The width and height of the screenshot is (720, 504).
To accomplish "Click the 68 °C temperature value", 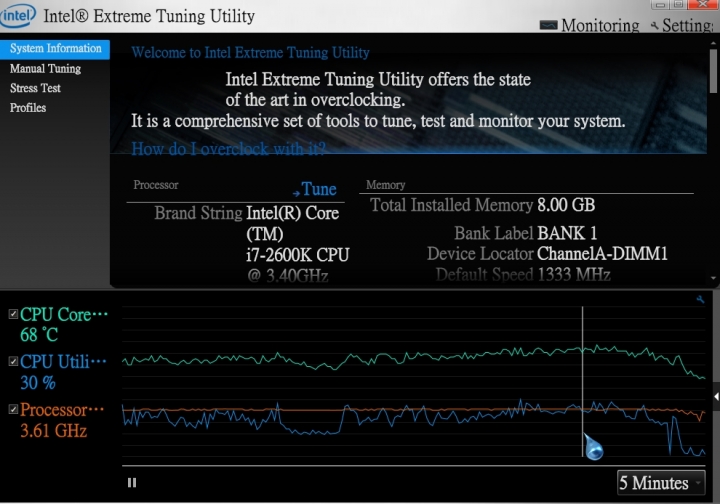I will point(39,335).
